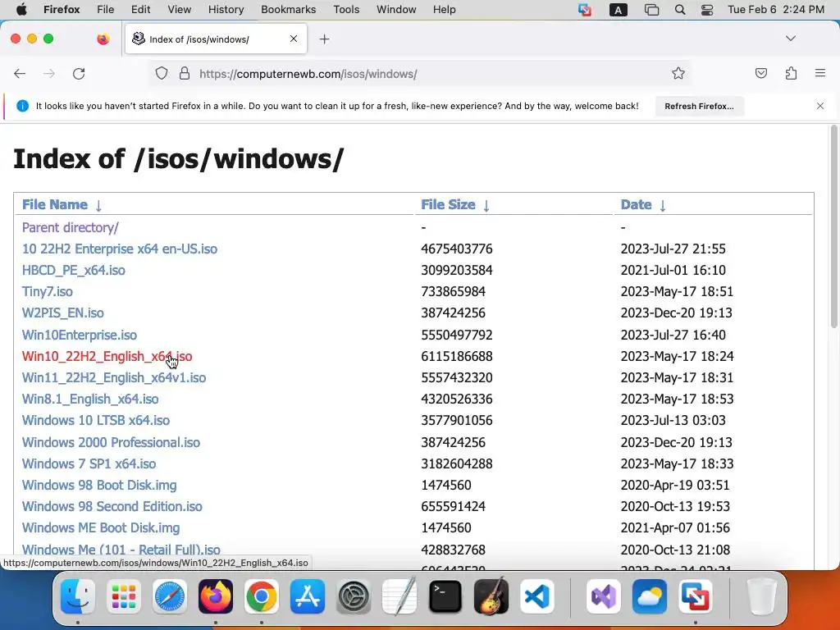Click the Stage Manager windows menu bar icon
This screenshot has width=840, height=630.
coord(651,10)
